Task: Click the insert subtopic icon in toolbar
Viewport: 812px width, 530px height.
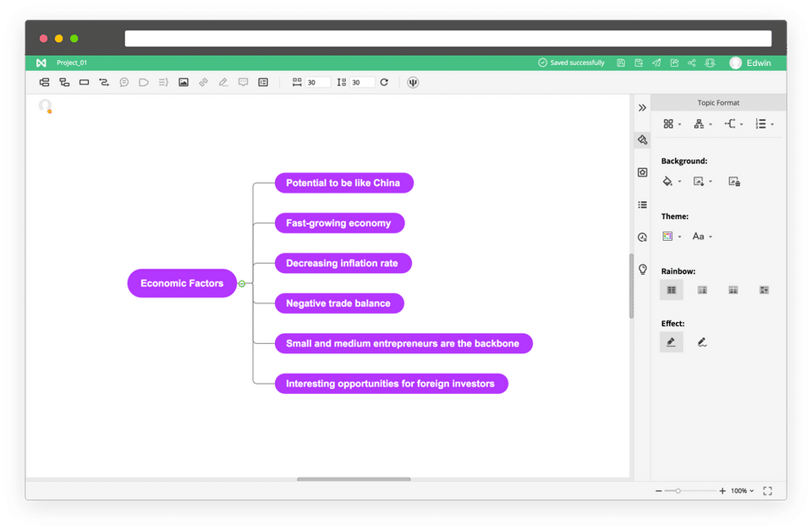Action: pyautogui.click(x=64, y=82)
